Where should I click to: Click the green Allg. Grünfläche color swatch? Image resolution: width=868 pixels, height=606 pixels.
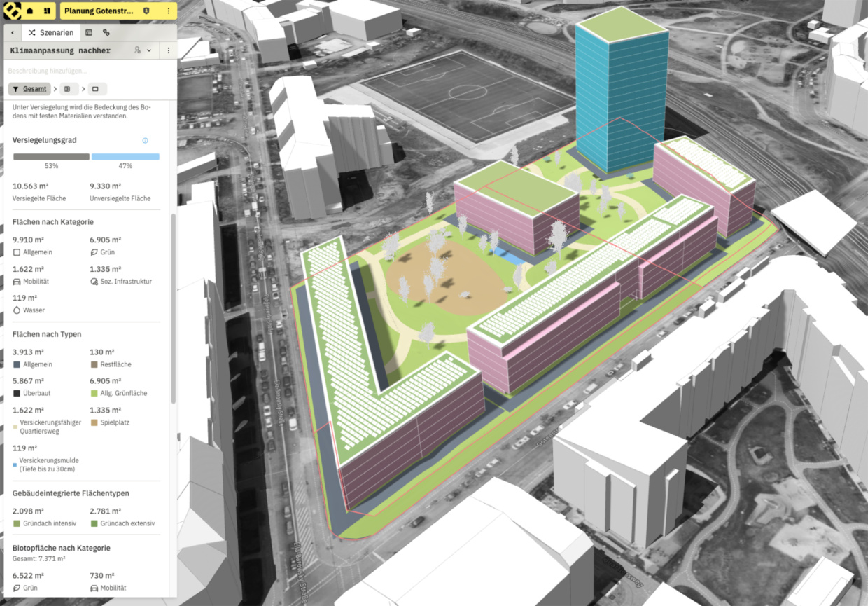click(94, 394)
